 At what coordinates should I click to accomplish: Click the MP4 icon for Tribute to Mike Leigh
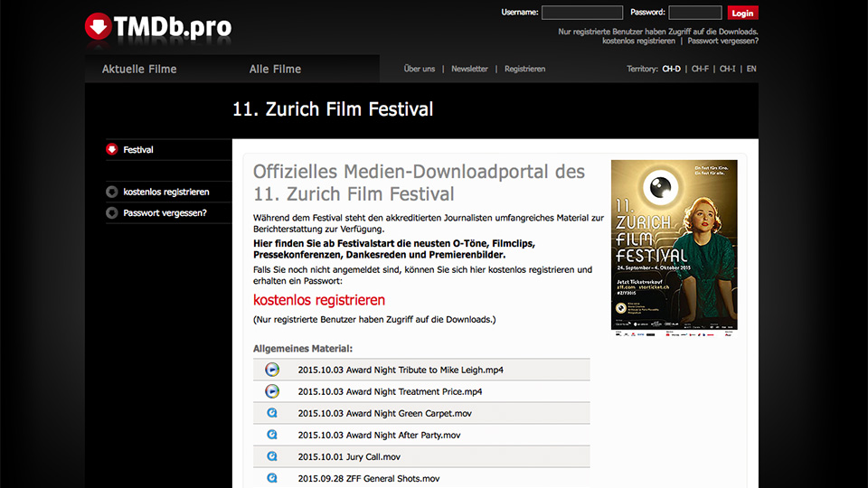tap(272, 370)
